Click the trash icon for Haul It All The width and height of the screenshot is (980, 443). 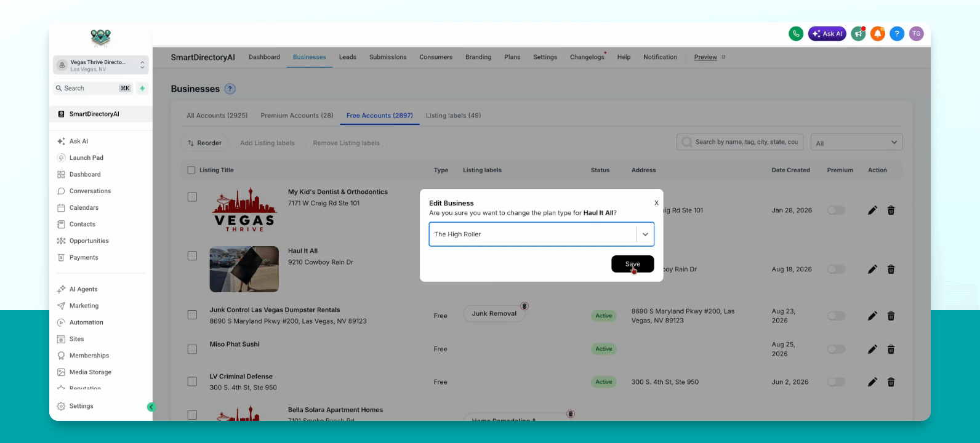tap(891, 269)
